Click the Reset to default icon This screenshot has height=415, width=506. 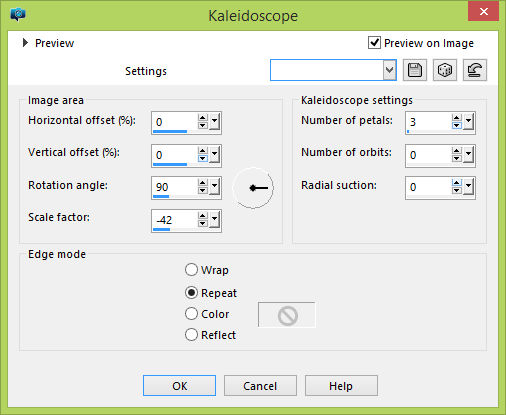[475, 70]
